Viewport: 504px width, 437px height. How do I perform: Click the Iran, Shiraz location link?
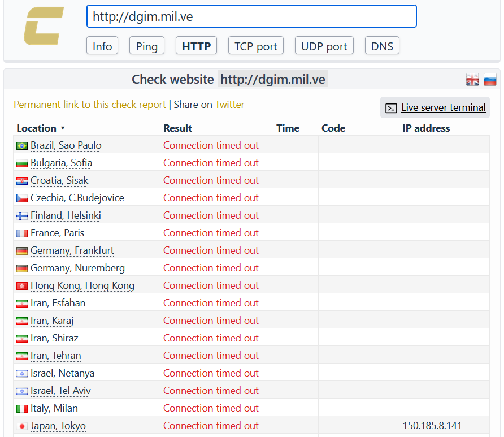(54, 338)
